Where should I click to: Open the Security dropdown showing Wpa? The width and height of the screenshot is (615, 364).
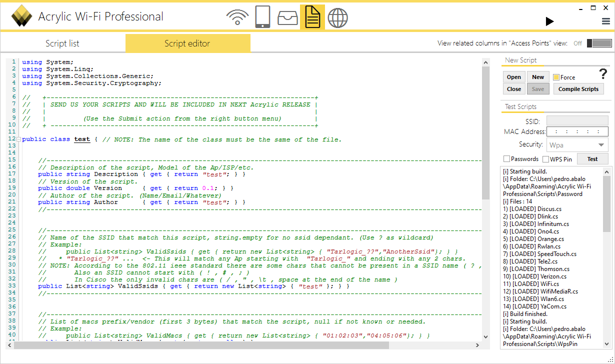click(577, 145)
